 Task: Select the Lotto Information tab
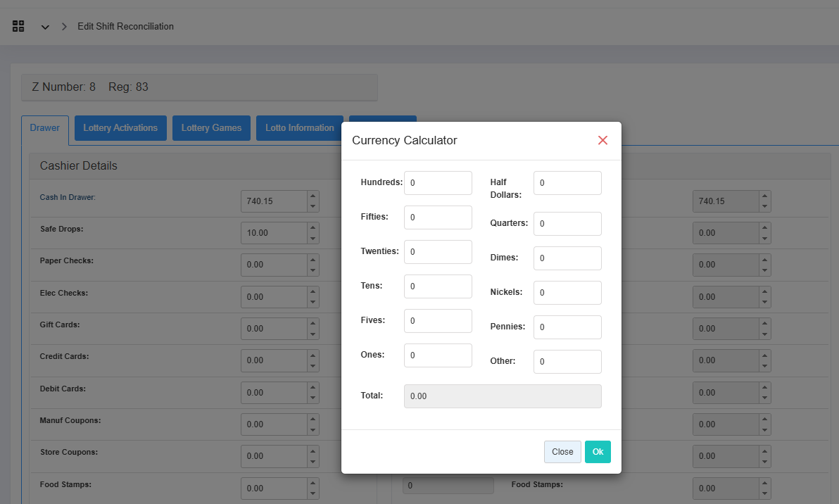pos(299,128)
